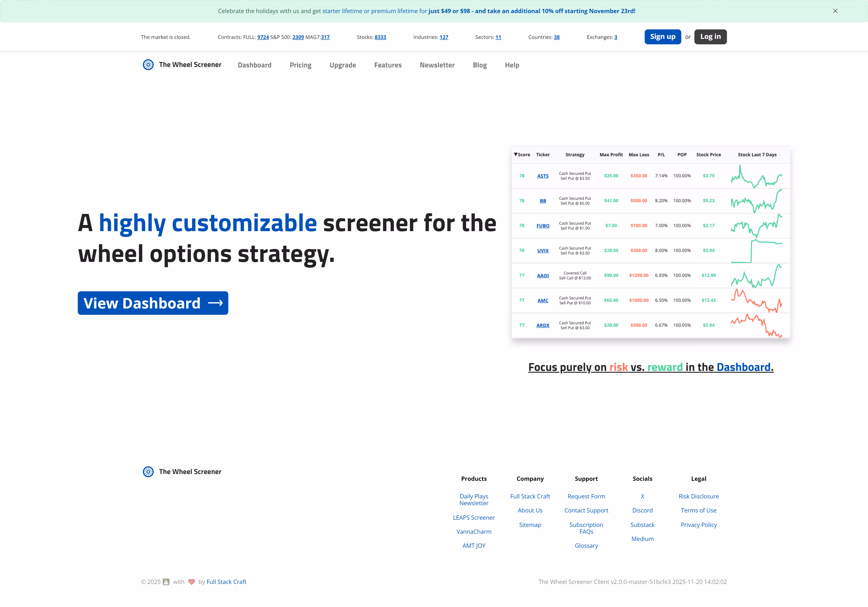Dismiss the holiday promotion banner
The width and height of the screenshot is (868, 607).
pyautogui.click(x=835, y=11)
